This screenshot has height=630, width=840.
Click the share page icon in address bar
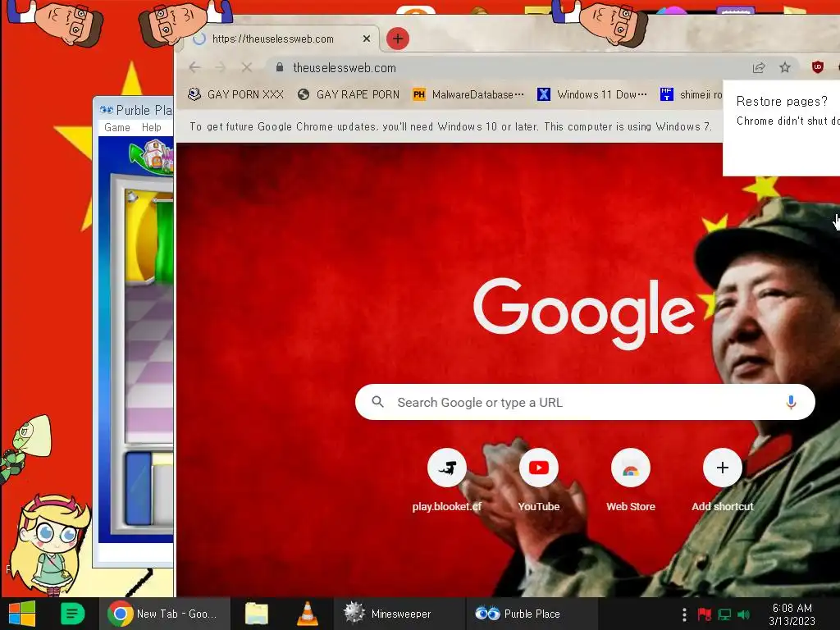click(759, 67)
